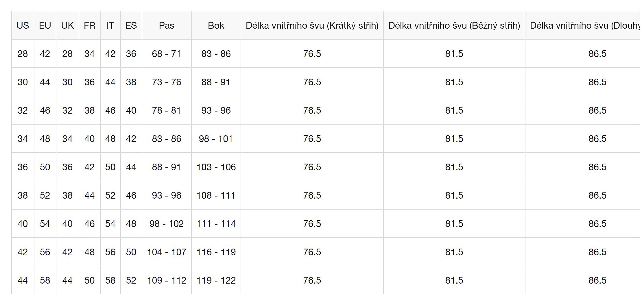Viewport: 644px width, 294px height.
Task: Select the 73 - 76 waist cell
Action: [x=167, y=82]
